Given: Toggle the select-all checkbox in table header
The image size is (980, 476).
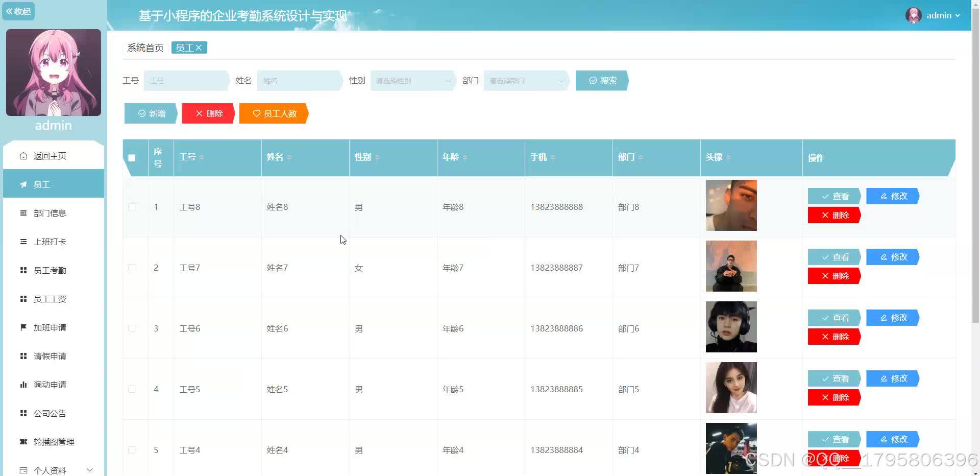Looking at the screenshot, I should tap(132, 158).
